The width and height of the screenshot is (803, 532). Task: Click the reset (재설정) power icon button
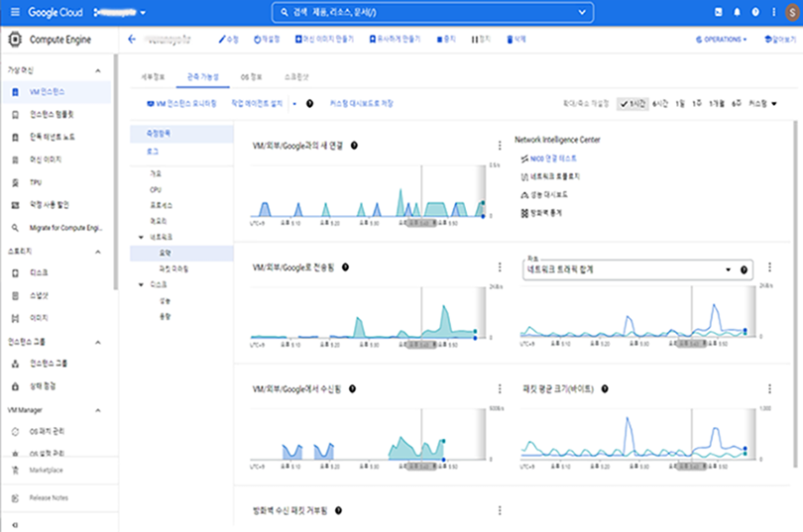point(267,39)
